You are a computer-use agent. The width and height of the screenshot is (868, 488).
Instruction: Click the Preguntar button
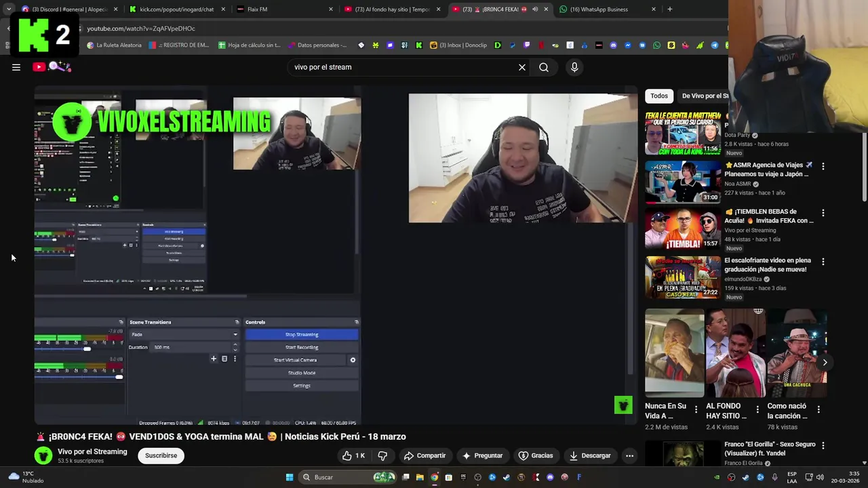click(x=482, y=455)
